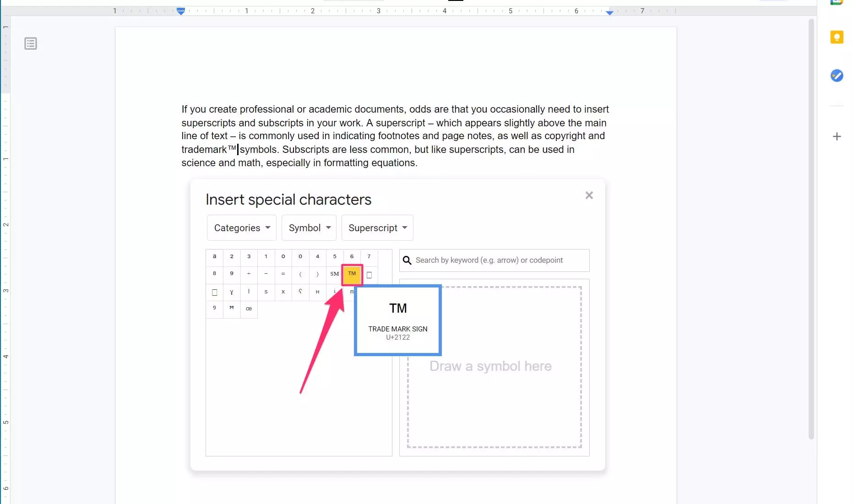
Task: Click the right indent marker on the ruler
Action: coord(609,13)
